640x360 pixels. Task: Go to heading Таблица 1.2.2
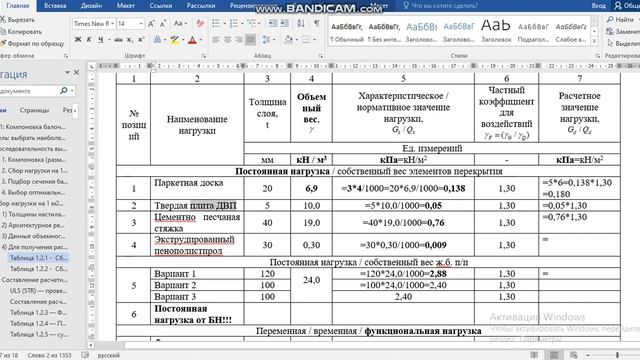pos(39,269)
